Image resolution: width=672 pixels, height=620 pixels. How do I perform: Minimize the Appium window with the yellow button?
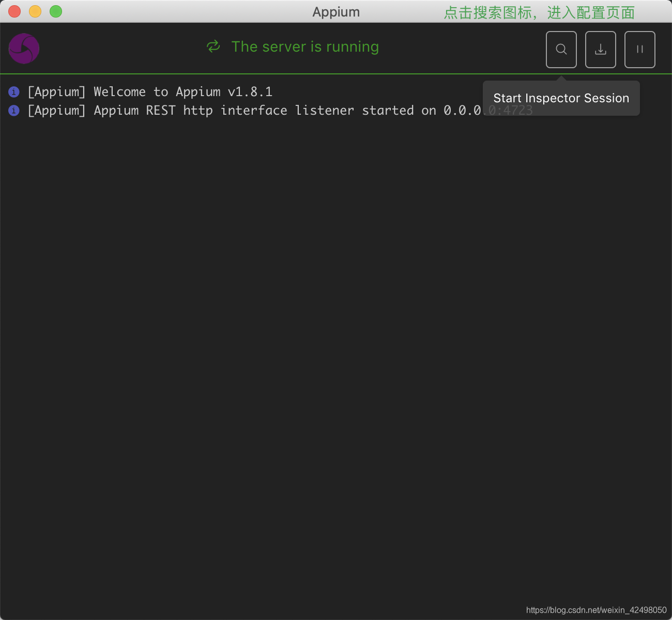coord(35,11)
